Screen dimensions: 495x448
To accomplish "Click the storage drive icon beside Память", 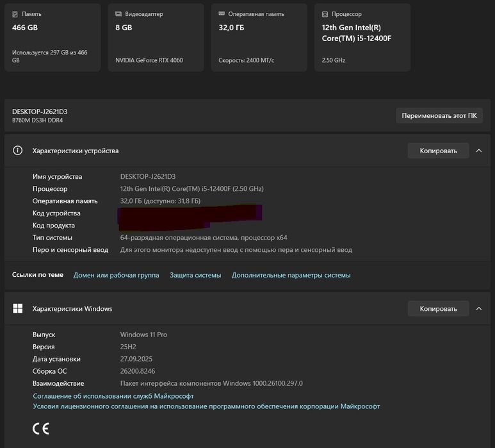I will [15, 14].
